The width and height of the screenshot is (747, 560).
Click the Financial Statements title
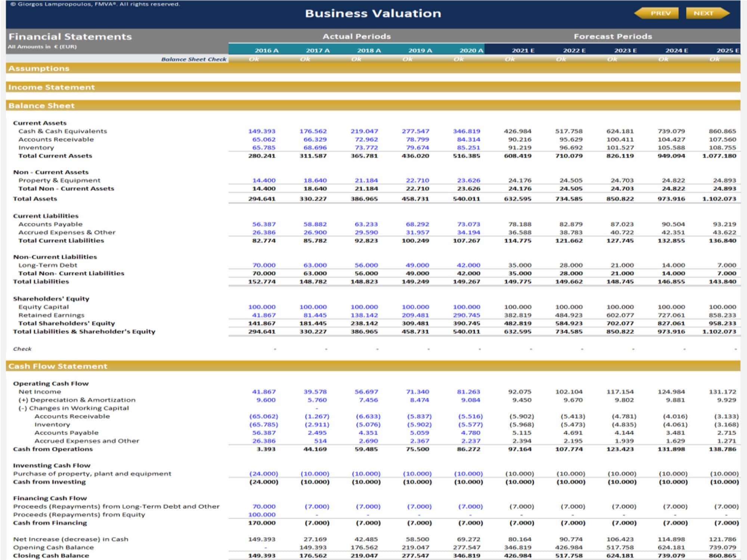pyautogui.click(x=70, y=36)
